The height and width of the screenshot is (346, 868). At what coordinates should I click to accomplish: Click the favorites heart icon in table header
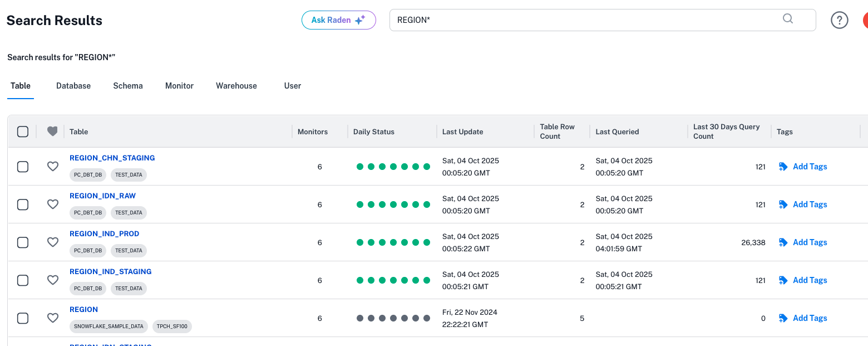[52, 131]
